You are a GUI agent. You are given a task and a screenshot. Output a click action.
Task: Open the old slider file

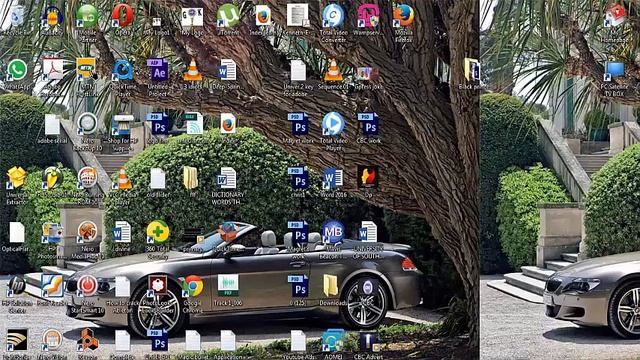pos(158,179)
